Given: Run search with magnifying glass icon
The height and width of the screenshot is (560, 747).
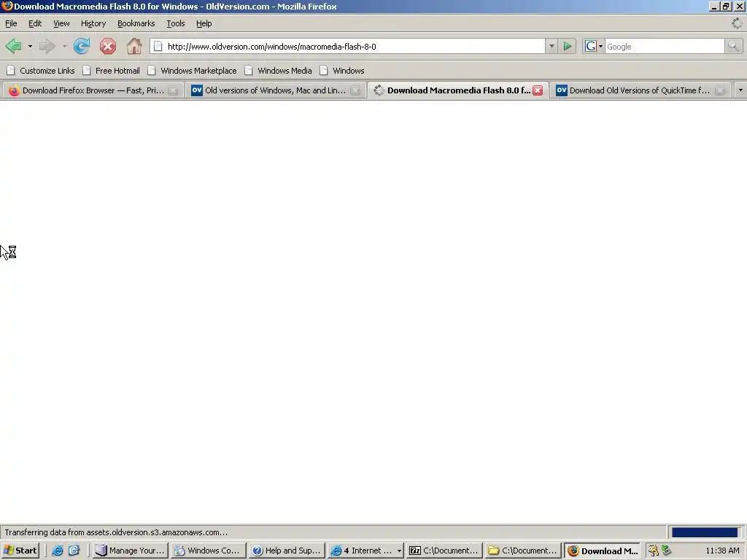Looking at the screenshot, I should tap(733, 46).
